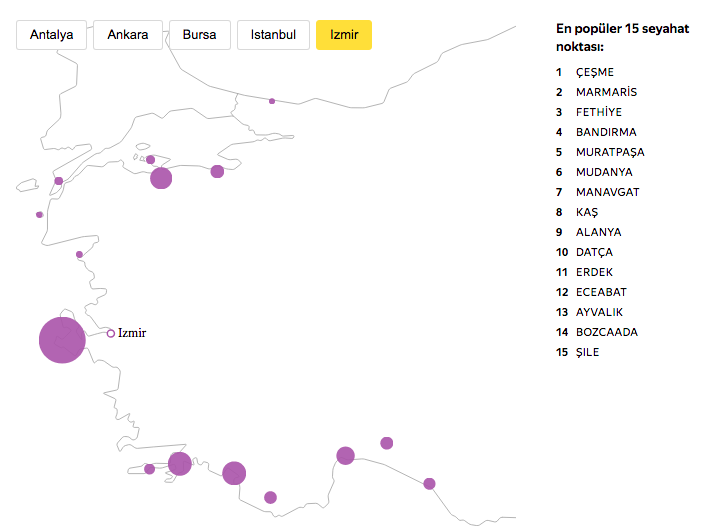Select ŞİLE at the list bottom
Image resolution: width=701 pixels, height=530 pixels.
(x=587, y=352)
